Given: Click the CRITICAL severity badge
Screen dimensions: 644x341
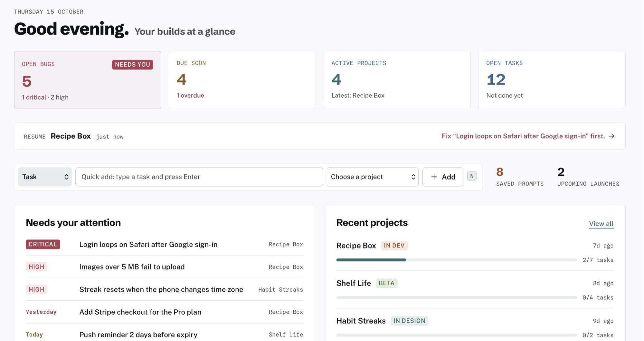Looking at the screenshot, I should pyautogui.click(x=43, y=244).
